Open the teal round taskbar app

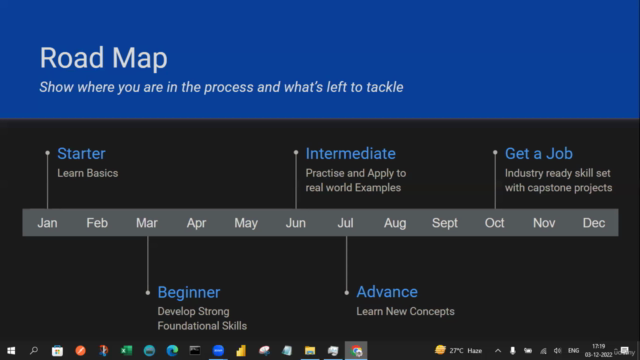click(x=149, y=351)
